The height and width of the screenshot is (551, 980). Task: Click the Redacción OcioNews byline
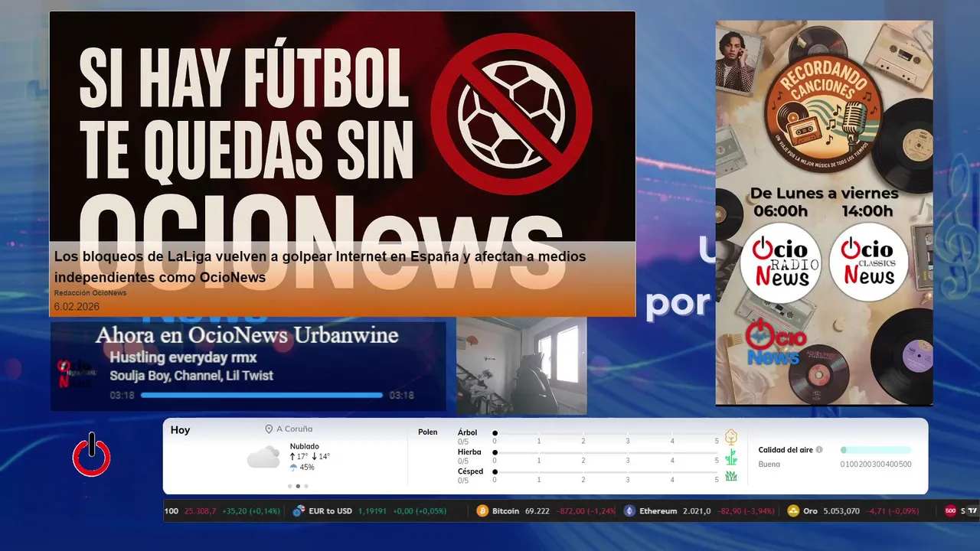point(90,293)
